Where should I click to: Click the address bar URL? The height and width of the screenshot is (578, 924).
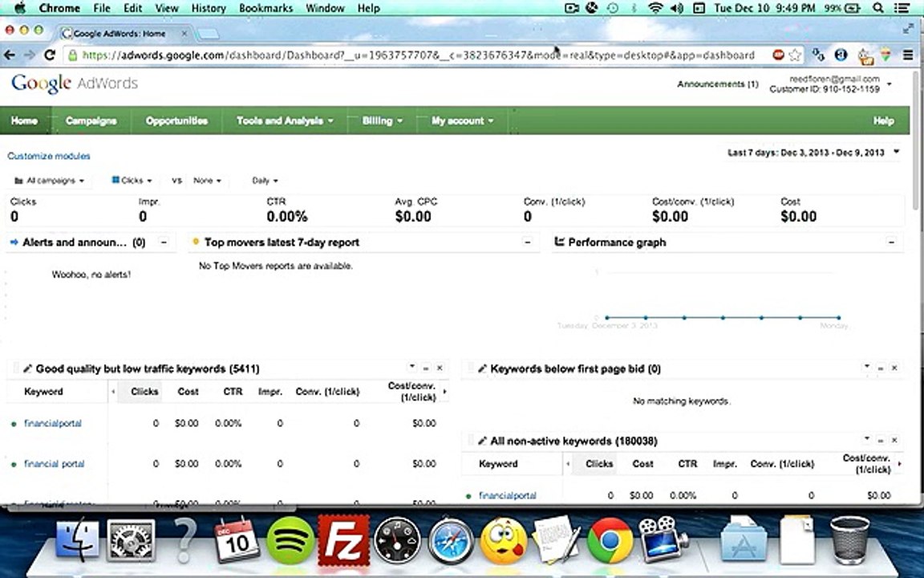tap(419, 55)
